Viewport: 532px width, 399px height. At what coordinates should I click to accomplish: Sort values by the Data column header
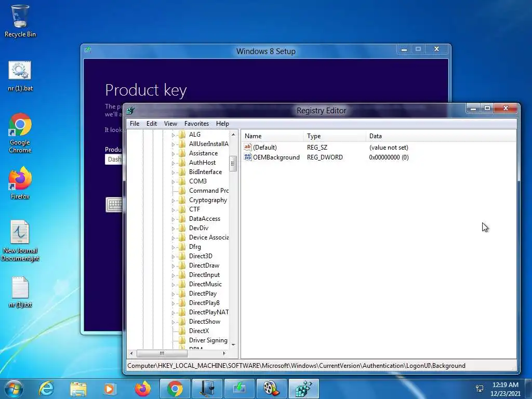click(x=441, y=136)
